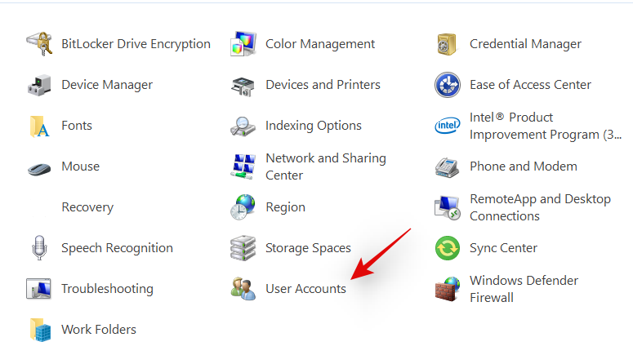Click the Fonts folder icon
Viewport: 633px width, 364px height.
click(39, 126)
